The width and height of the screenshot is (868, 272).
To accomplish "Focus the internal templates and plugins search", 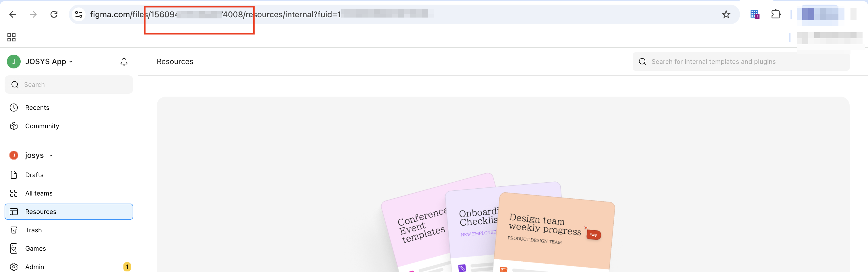I will (x=741, y=62).
